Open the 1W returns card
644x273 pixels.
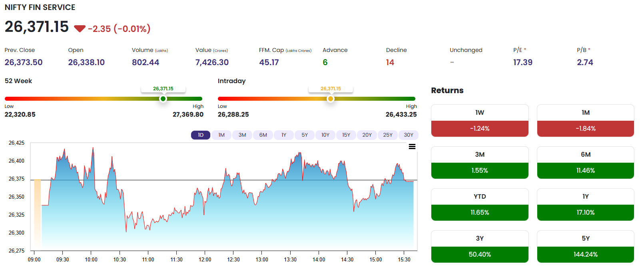(x=480, y=121)
